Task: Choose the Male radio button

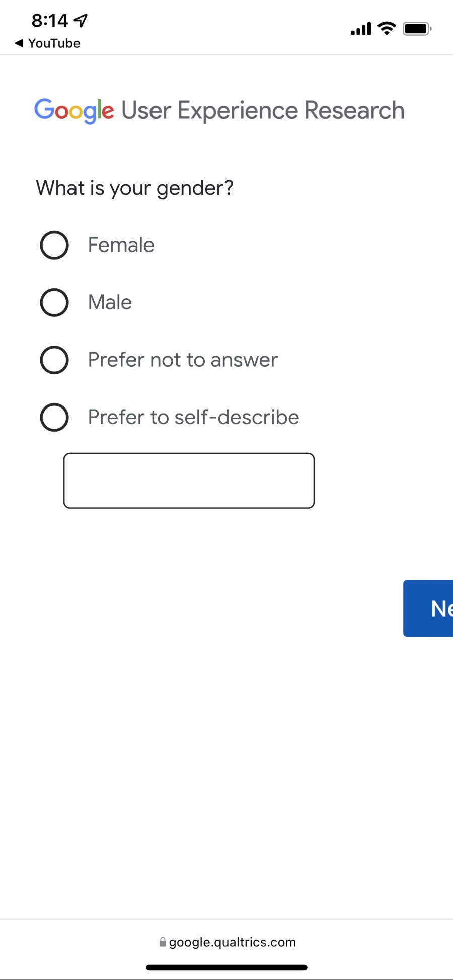Action: click(x=54, y=303)
